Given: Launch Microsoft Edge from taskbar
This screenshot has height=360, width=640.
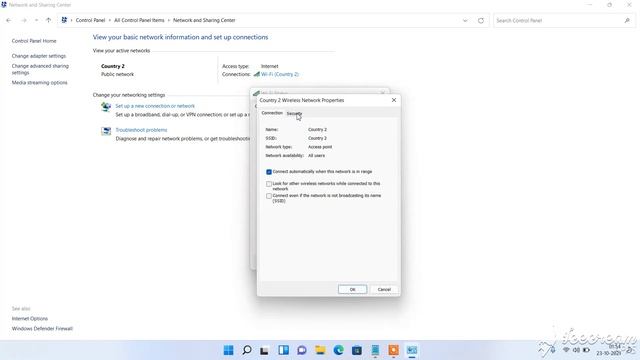Looking at the screenshot, I should click(x=338, y=350).
